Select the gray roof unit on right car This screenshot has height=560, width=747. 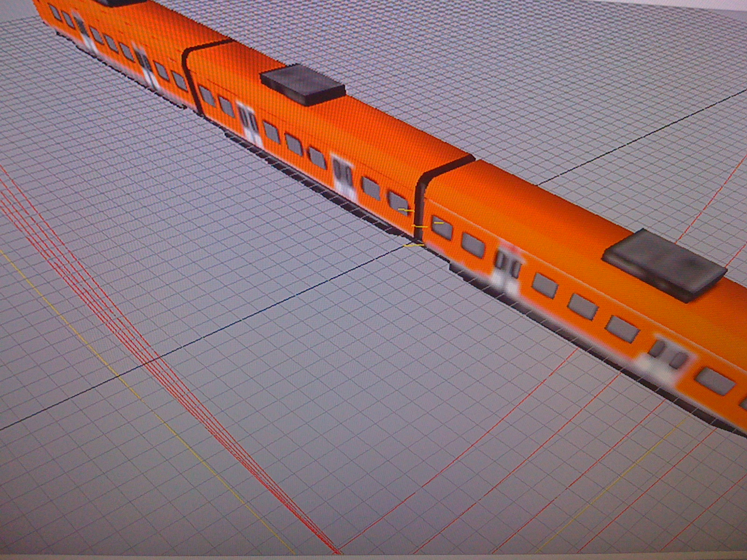pos(665,265)
